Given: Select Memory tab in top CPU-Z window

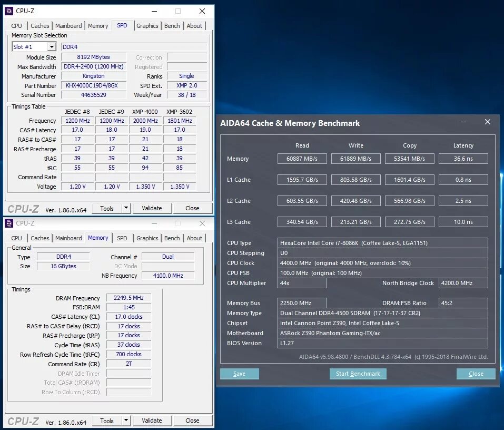Looking at the screenshot, I should pos(98,26).
